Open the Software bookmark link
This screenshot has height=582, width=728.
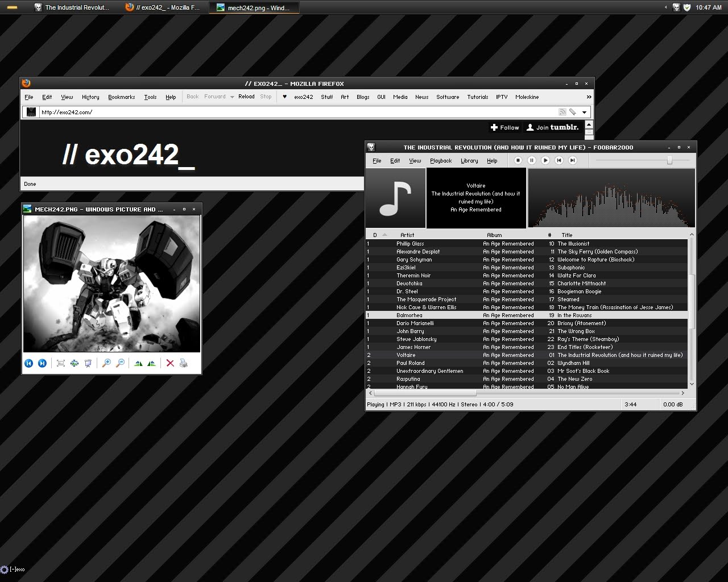pyautogui.click(x=448, y=97)
